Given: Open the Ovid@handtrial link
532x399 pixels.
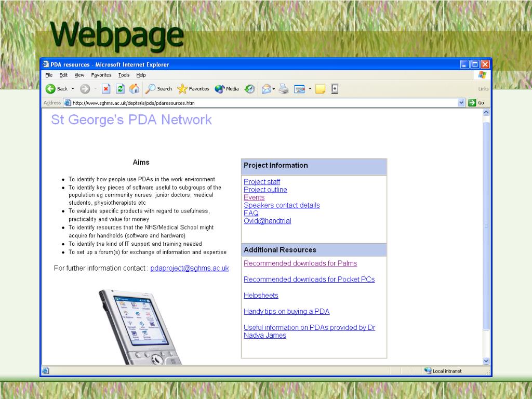Looking at the screenshot, I should click(x=268, y=221).
